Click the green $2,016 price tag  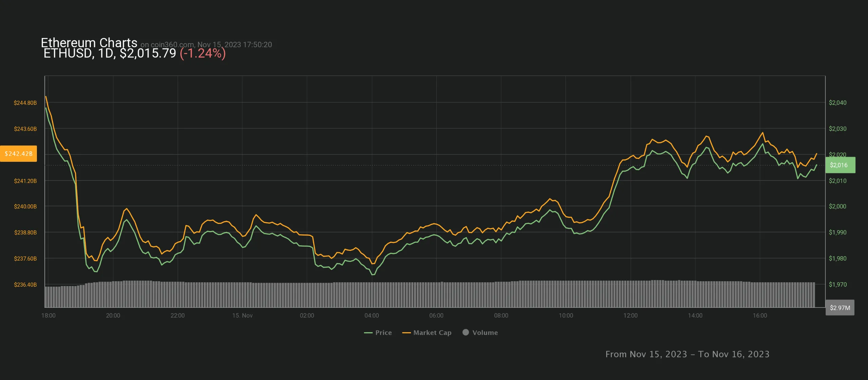point(840,165)
